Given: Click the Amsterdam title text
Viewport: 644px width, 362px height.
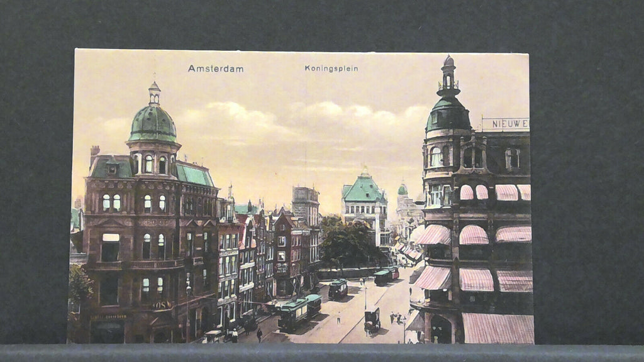Looking at the screenshot, I should pyautogui.click(x=215, y=69).
